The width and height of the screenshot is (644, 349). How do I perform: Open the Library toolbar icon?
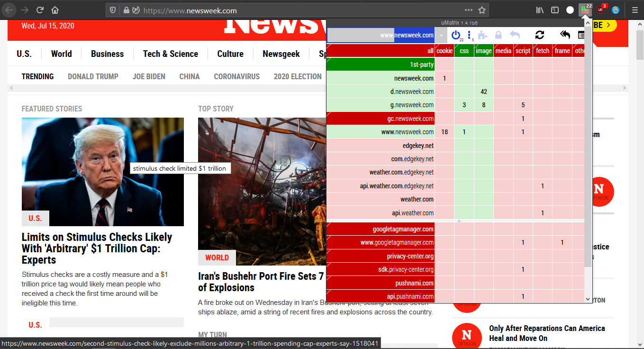click(x=540, y=10)
